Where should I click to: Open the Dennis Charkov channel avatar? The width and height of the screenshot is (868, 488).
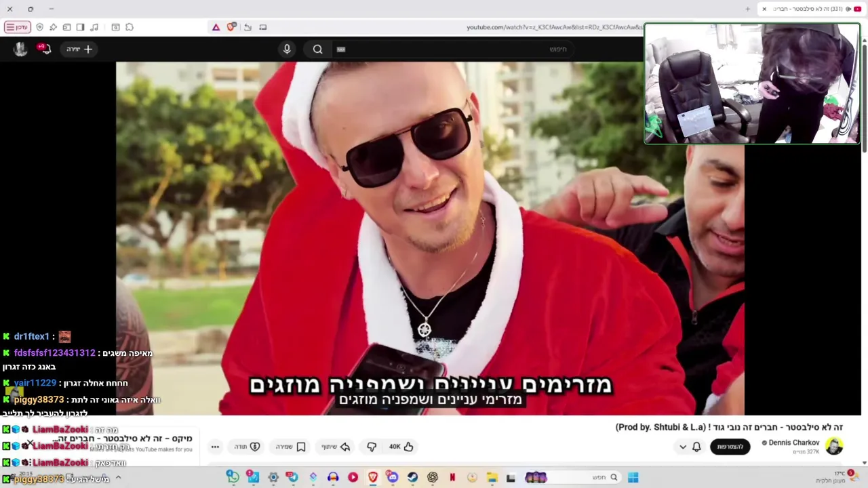(834, 446)
